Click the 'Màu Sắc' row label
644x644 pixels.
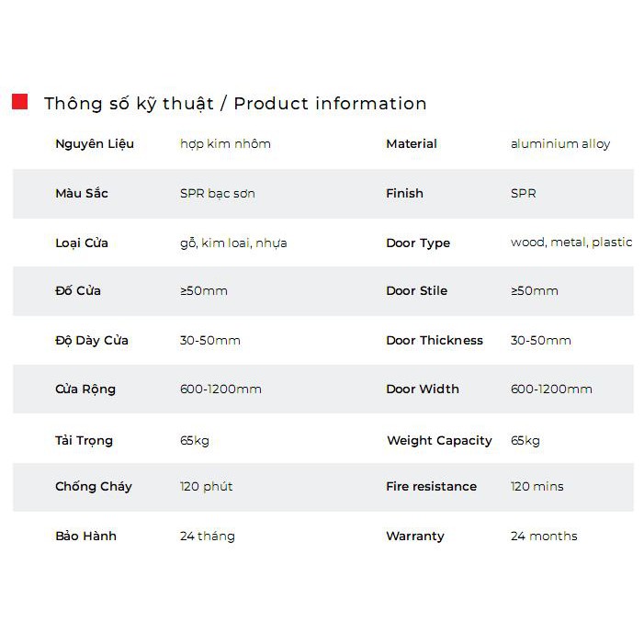(x=82, y=194)
